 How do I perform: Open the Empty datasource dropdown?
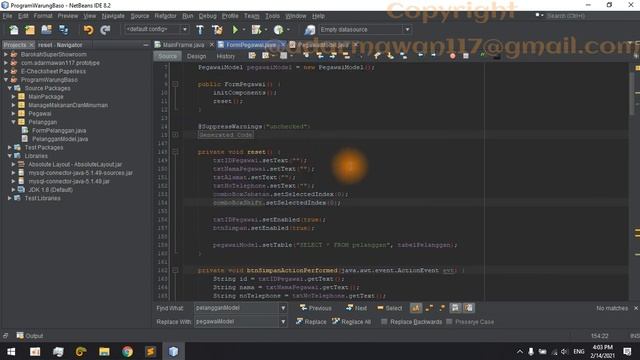click(407, 29)
